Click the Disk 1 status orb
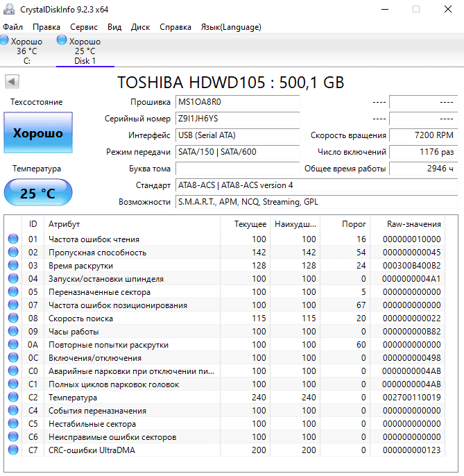This screenshot has height=476, width=464. click(x=62, y=42)
